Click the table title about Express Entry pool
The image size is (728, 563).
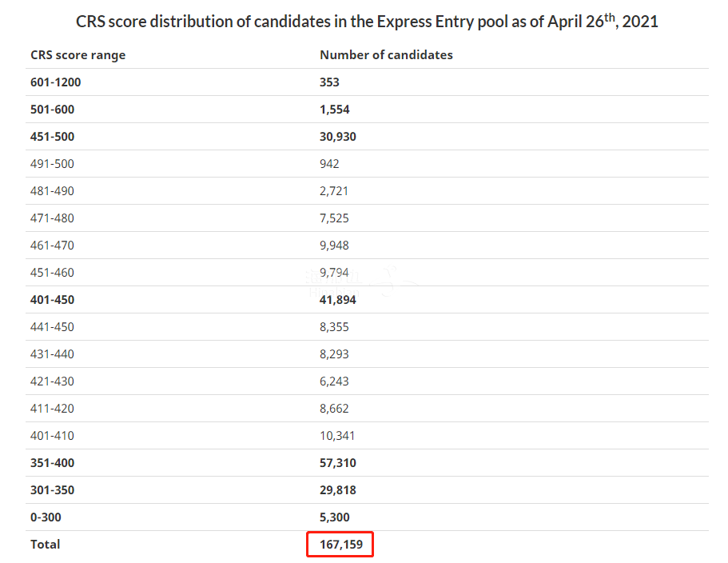point(367,22)
